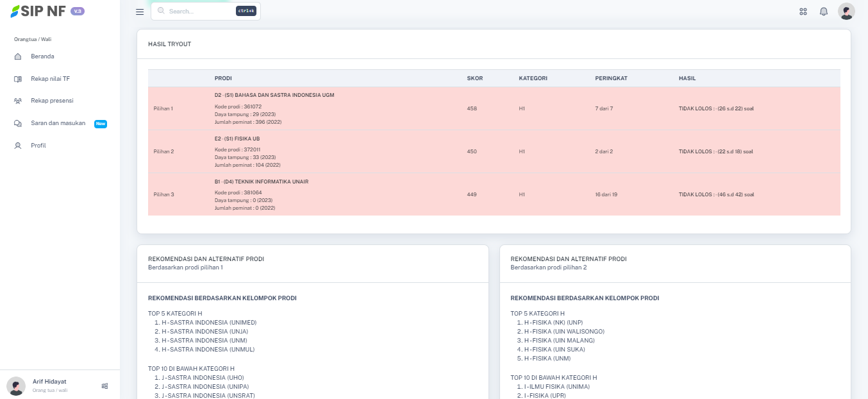This screenshot has height=399, width=868.
Task: Click the v.3 version badge
Action: point(78,12)
